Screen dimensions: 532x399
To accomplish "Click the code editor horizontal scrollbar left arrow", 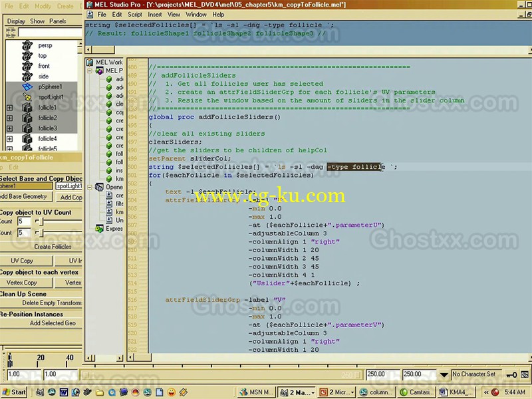I will pyautogui.click(x=131, y=357).
